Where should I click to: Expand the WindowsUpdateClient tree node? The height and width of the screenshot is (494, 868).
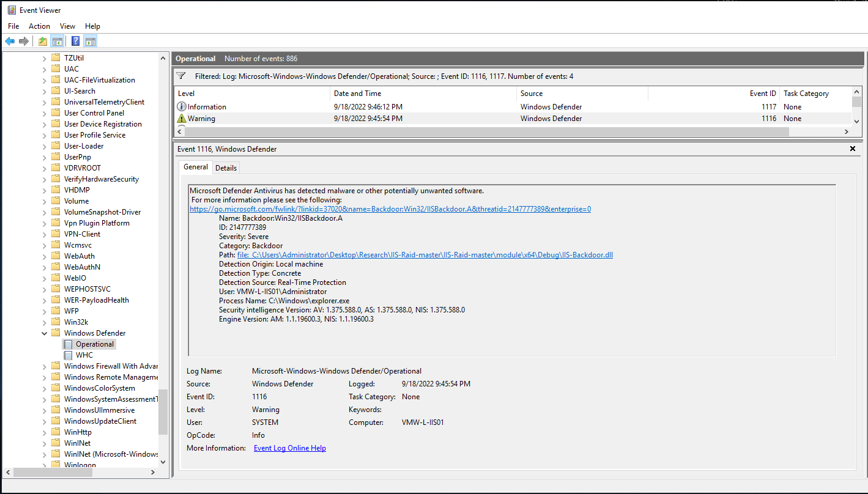(44, 421)
